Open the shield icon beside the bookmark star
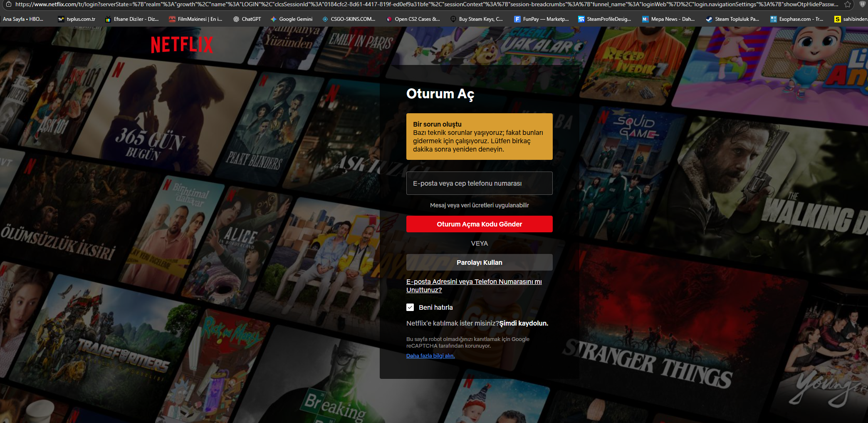 (863, 4)
